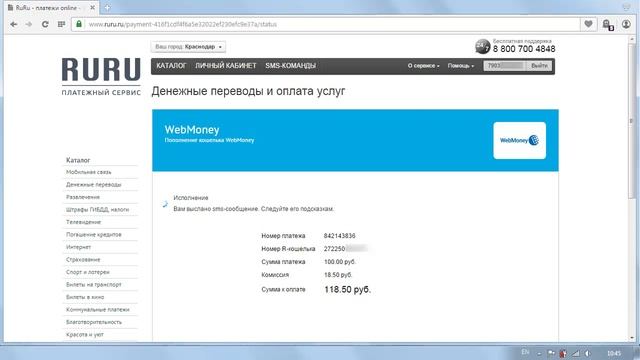The width and height of the screenshot is (640, 360).
Task: Click the flag action center tray icon
Action: coord(551,353)
